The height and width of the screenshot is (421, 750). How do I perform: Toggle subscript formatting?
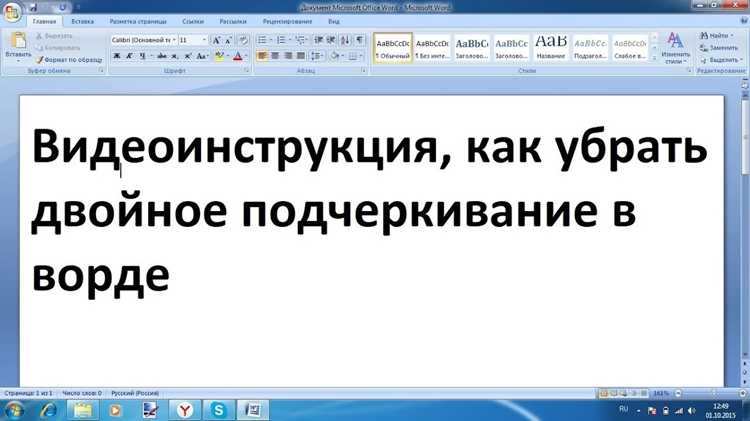coord(175,56)
